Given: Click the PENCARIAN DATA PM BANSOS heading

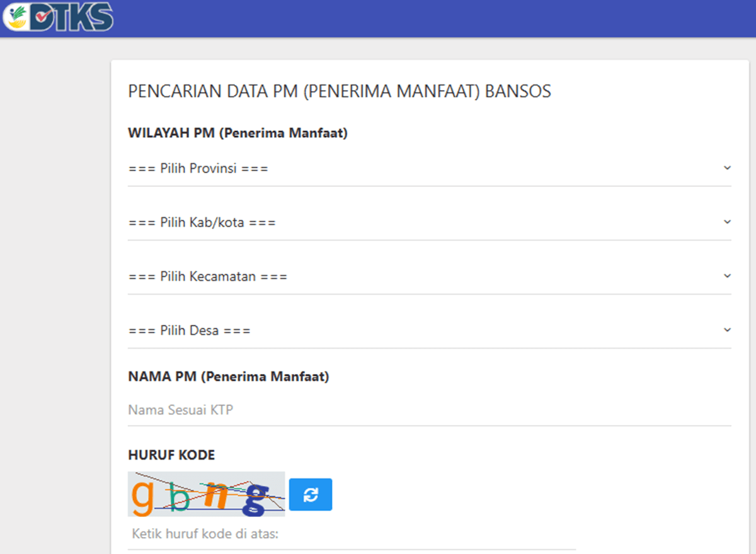Looking at the screenshot, I should point(340,91).
